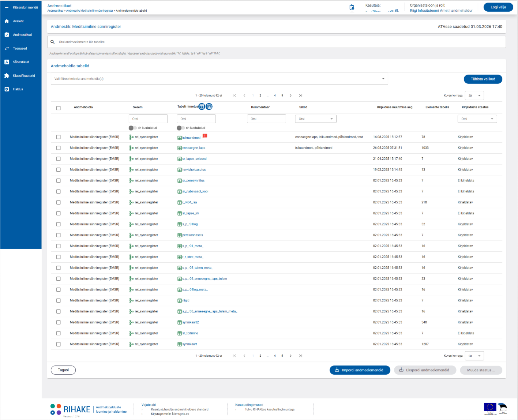The image size is (518, 420).
Task: Open the tervishoiuasutus table link
Action: 194,170
